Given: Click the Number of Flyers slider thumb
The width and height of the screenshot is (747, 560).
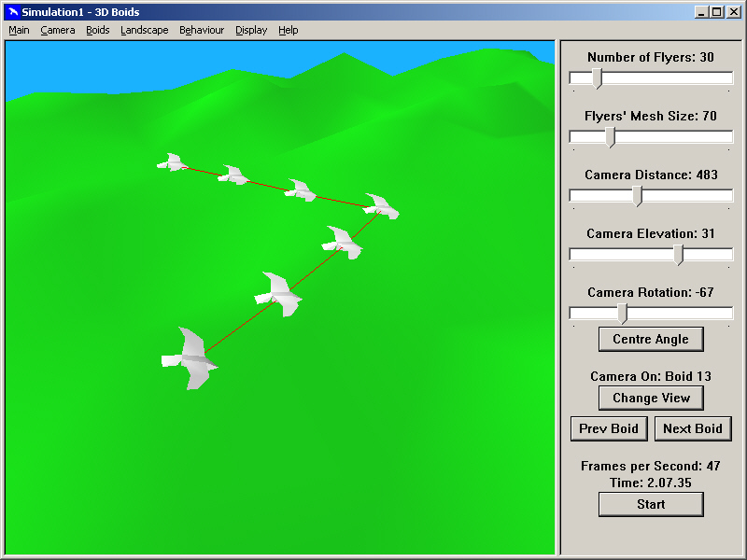Looking at the screenshot, I should (x=598, y=78).
